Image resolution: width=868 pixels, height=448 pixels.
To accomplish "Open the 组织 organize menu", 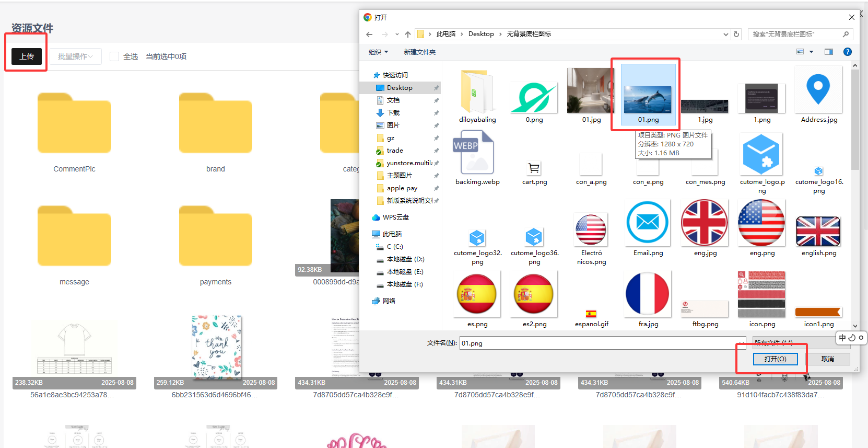I will click(378, 52).
